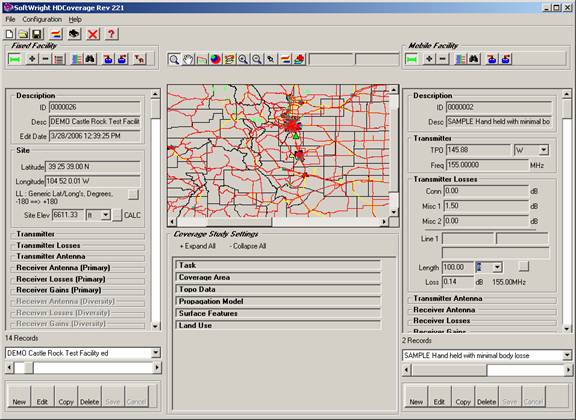Click the last icon in Fixed Facility toolbar

point(139,59)
